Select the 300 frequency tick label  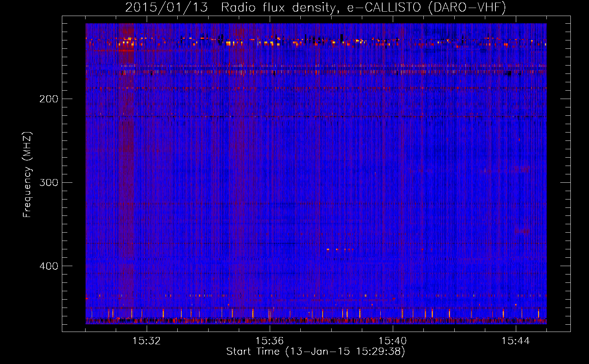(48, 182)
